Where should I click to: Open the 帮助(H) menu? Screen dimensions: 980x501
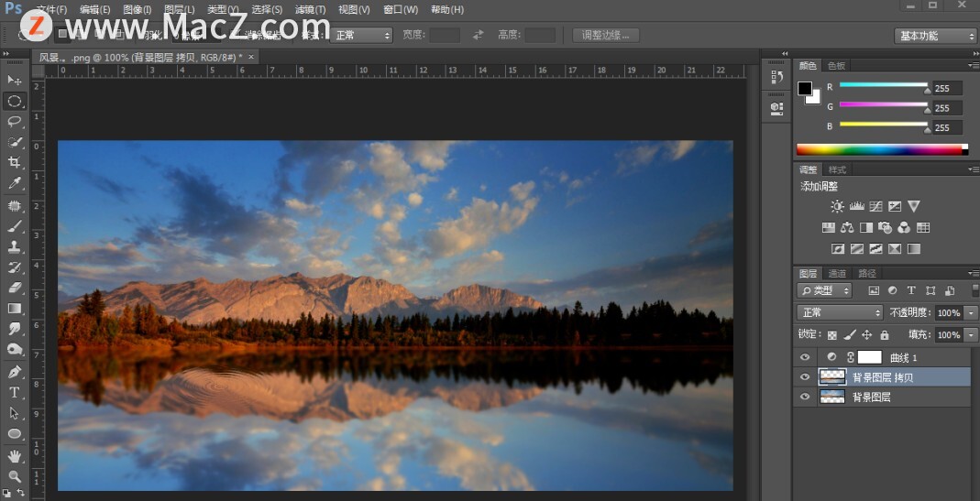click(447, 9)
